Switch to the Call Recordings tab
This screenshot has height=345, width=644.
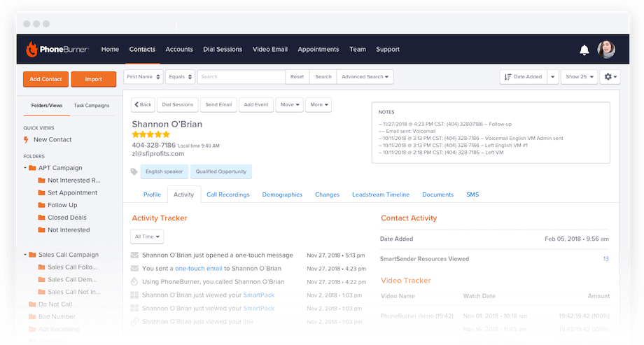pyautogui.click(x=228, y=195)
